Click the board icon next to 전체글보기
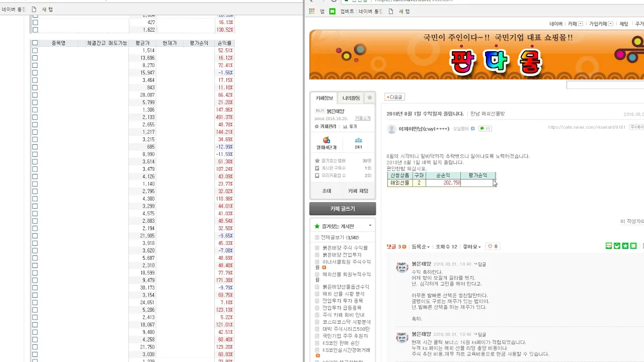The image size is (644, 362). (x=317, y=237)
